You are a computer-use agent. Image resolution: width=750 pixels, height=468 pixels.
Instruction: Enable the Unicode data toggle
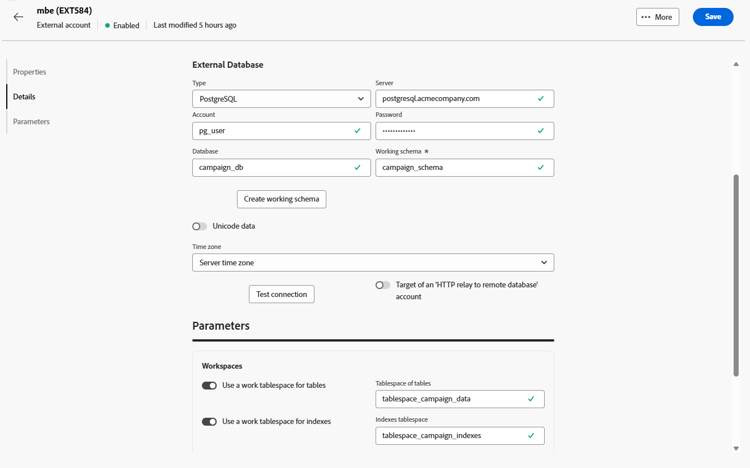coord(200,226)
